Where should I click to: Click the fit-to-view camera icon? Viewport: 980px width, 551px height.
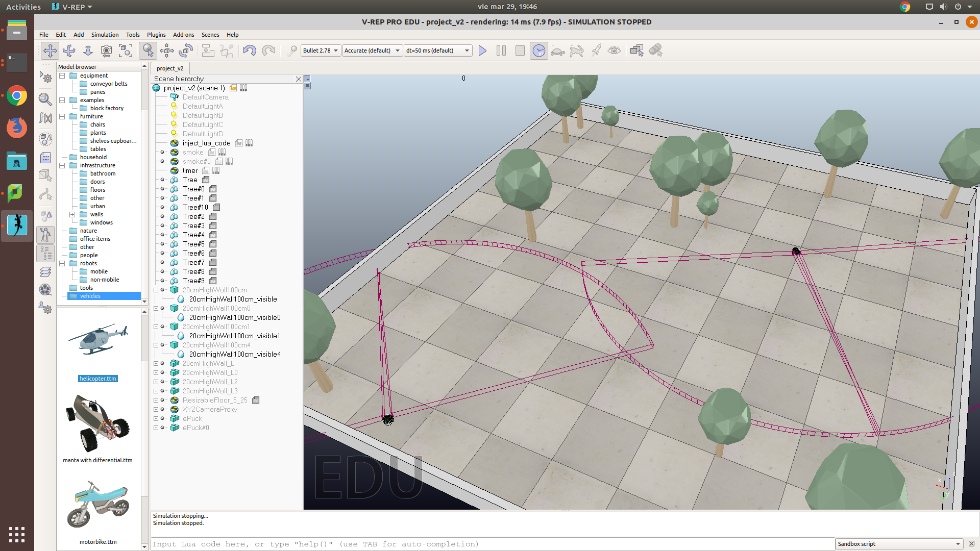click(x=126, y=51)
